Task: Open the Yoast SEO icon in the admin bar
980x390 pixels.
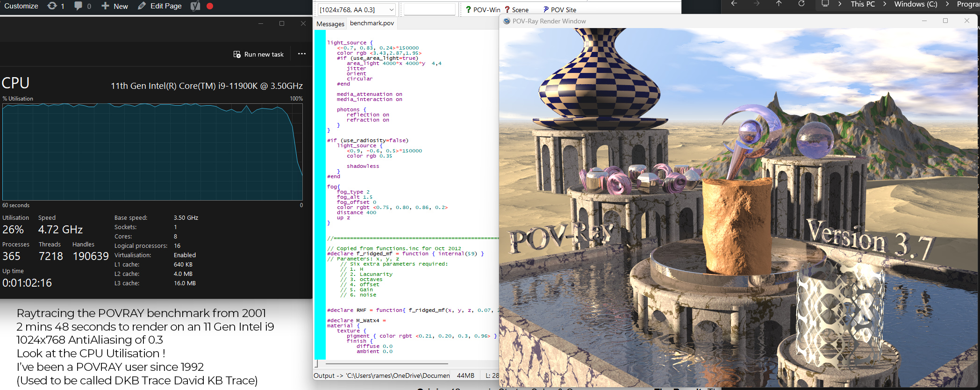Action: 195,6
